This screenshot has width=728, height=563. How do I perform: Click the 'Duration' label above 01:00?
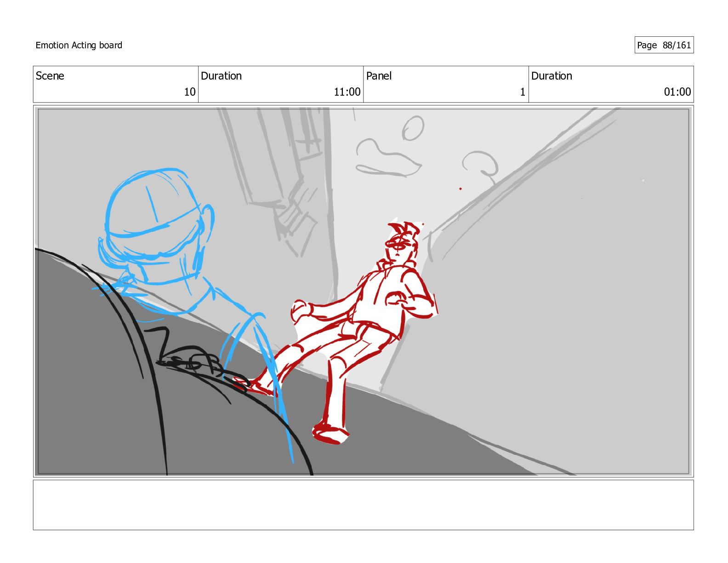(x=552, y=76)
